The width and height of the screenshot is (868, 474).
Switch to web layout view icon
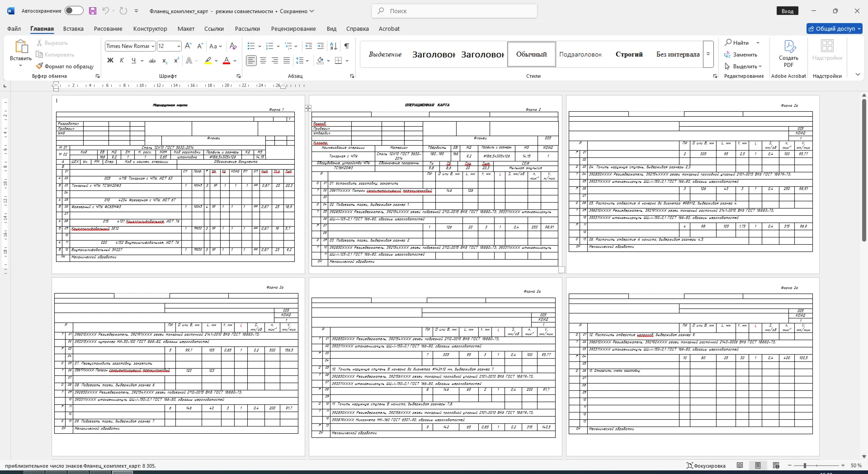tap(776, 465)
